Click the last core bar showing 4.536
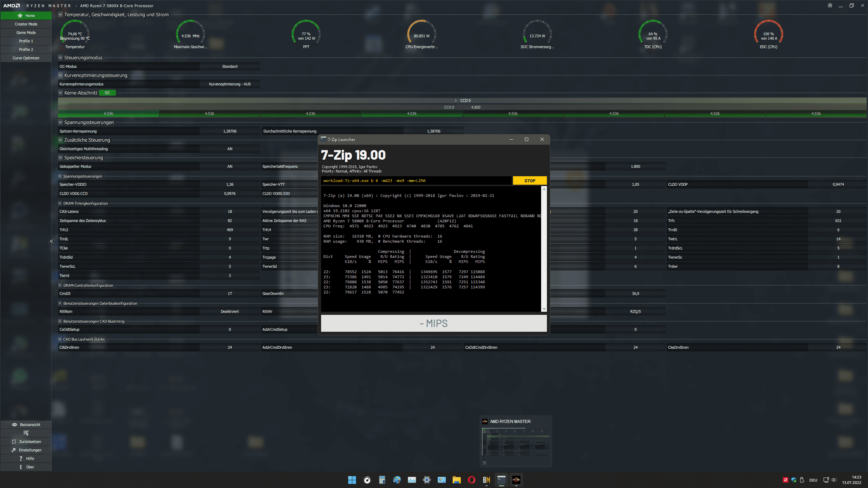 tap(816, 114)
